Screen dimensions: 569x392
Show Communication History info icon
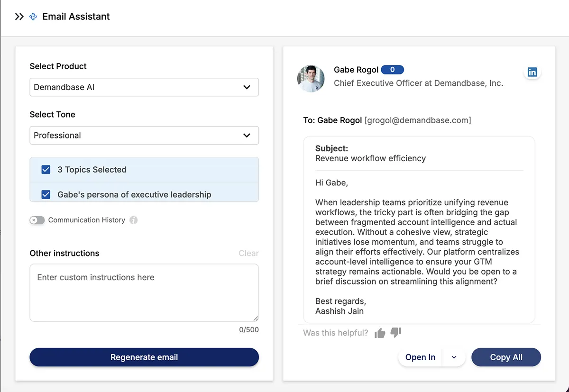(x=134, y=220)
